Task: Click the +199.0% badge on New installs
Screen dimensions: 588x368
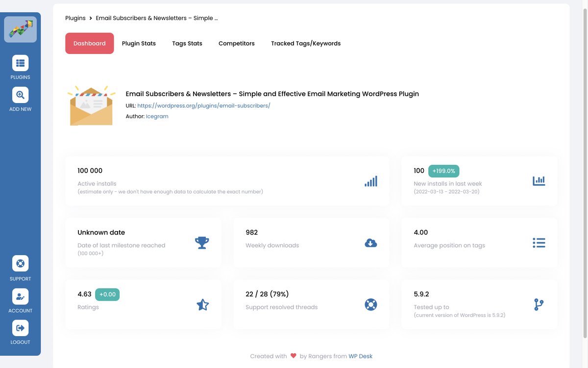Action: point(444,171)
